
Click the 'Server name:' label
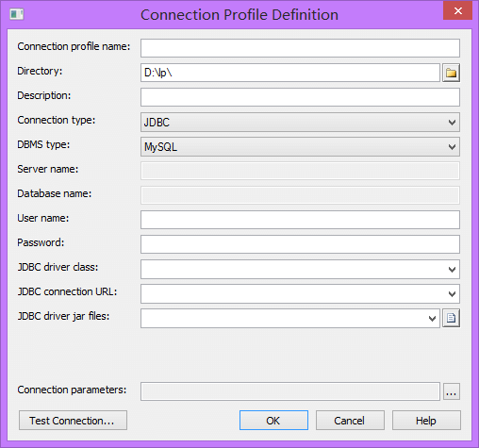tap(48, 169)
